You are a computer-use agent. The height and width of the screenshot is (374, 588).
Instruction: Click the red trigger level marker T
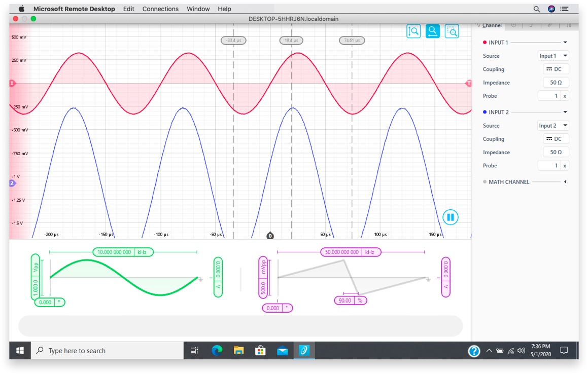468,83
